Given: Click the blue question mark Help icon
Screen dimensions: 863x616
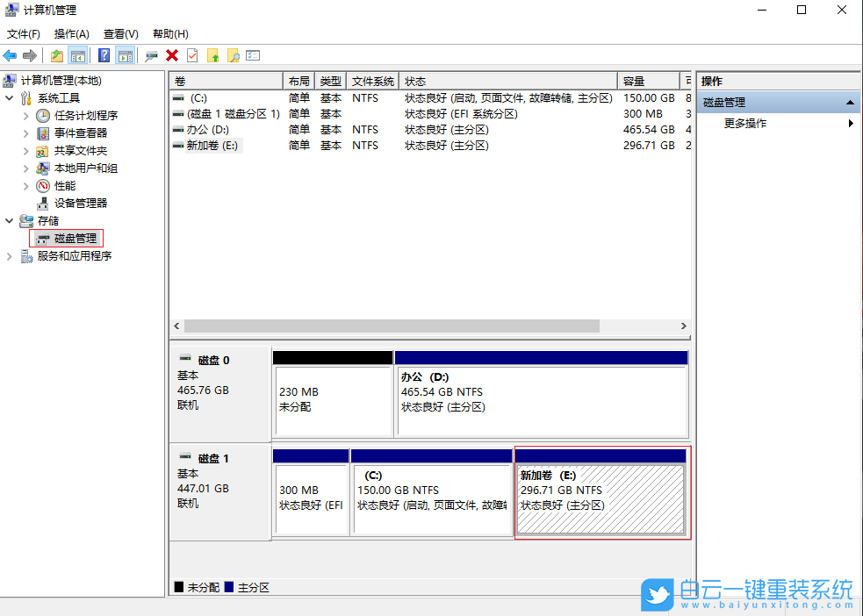Looking at the screenshot, I should pyautogui.click(x=104, y=55).
